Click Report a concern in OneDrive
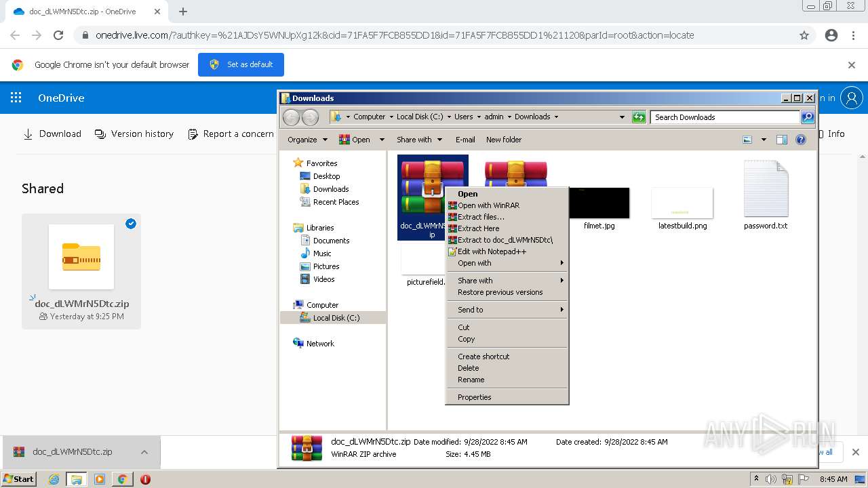 point(231,134)
